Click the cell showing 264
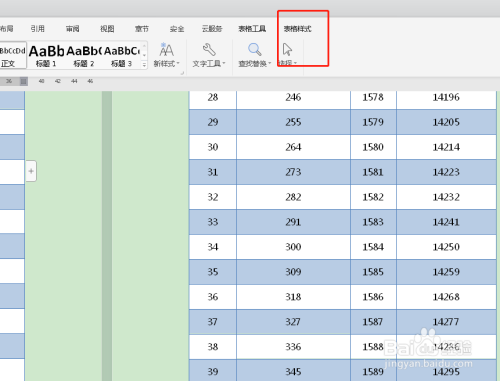This screenshot has width=500, height=381. pos(293,147)
